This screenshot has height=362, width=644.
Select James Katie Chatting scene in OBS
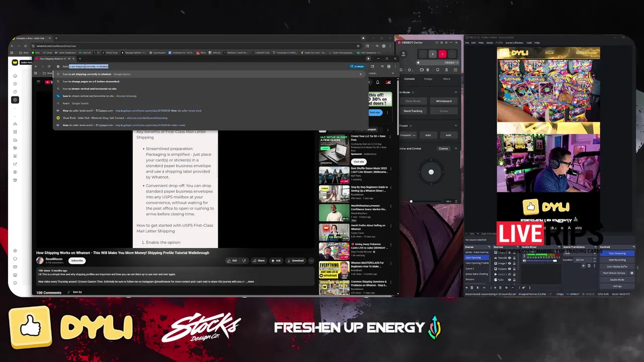pyautogui.click(x=476, y=274)
